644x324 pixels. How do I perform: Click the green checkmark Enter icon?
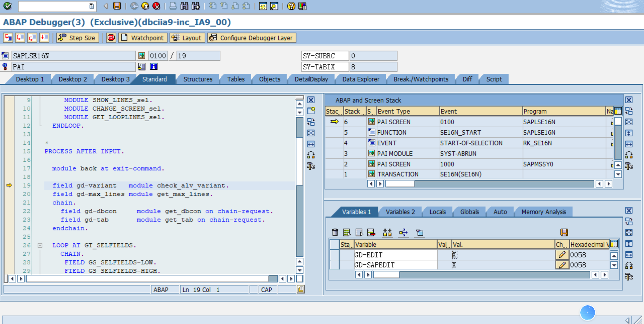7,6
